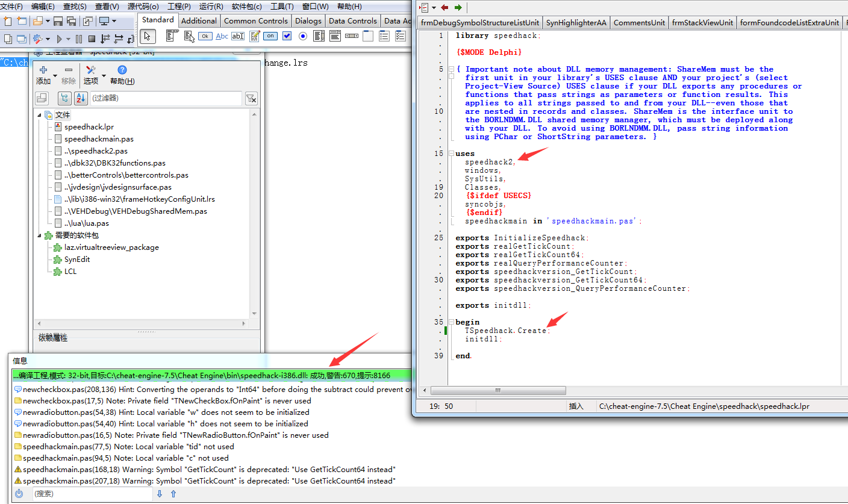Collapse the 需要的软件包 tree node
The image size is (848, 504).
[40, 235]
